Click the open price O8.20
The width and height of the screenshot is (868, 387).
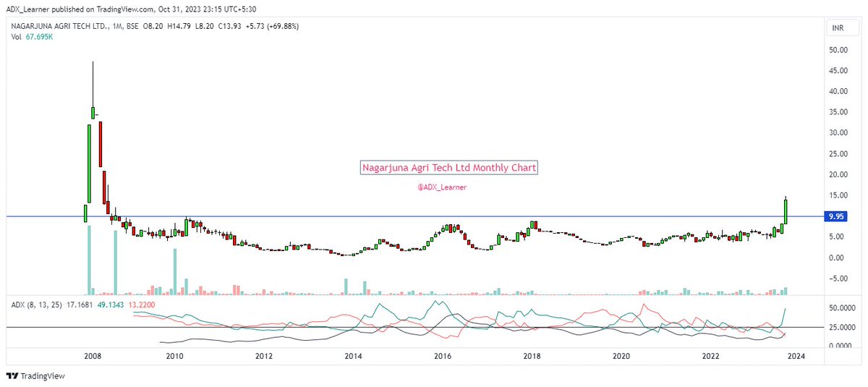(x=152, y=27)
